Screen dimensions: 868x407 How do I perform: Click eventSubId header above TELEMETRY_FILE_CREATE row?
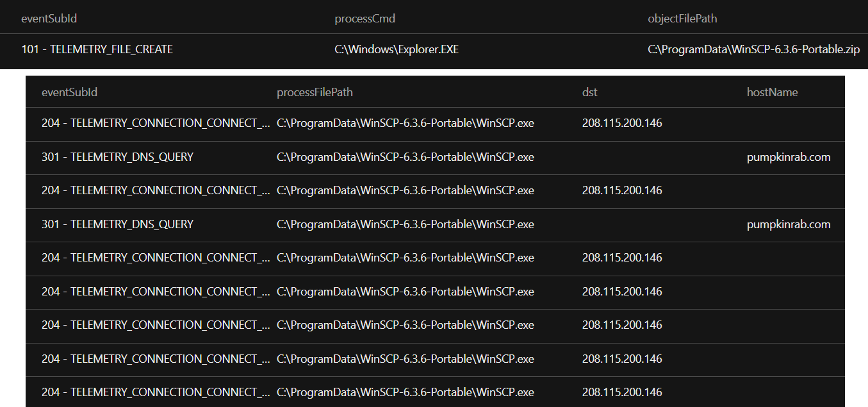(49, 19)
